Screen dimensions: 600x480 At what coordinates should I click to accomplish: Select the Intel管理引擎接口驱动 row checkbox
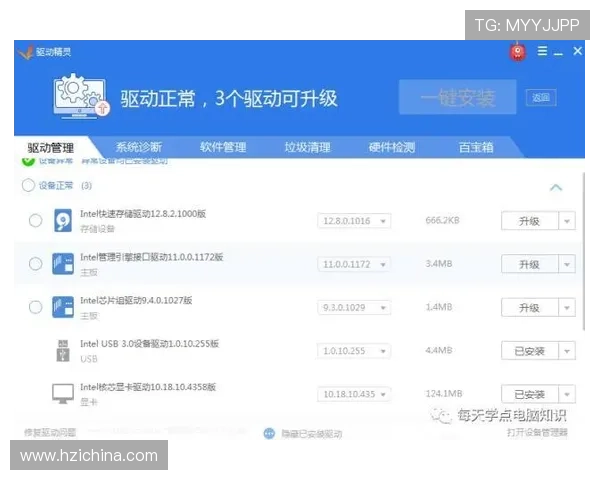point(36,264)
